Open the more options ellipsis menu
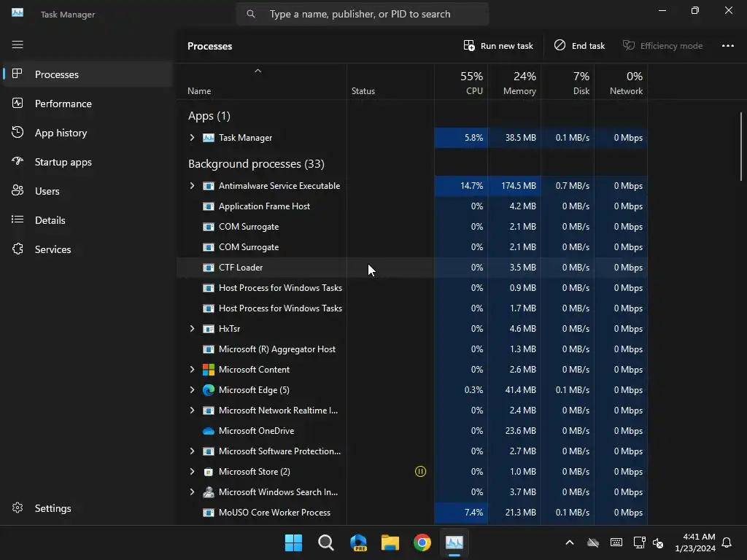 click(x=727, y=46)
